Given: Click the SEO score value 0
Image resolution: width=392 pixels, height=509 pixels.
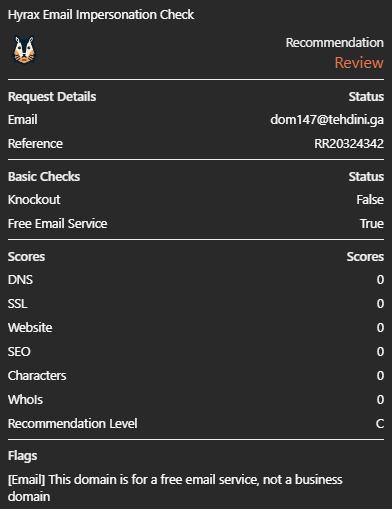Looking at the screenshot, I should tap(380, 352).
